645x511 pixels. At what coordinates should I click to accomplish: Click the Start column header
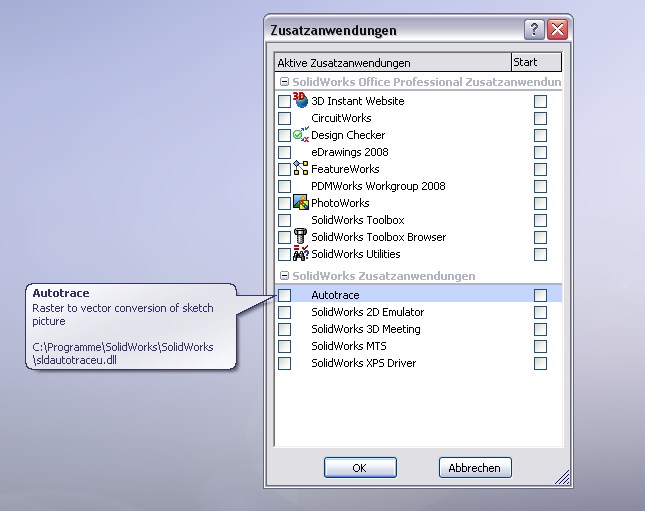536,62
